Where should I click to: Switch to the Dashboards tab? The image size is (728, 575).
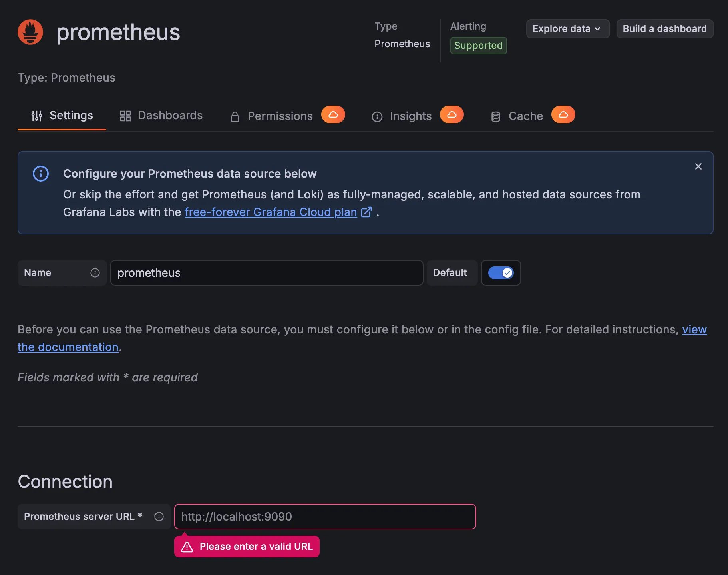161,116
